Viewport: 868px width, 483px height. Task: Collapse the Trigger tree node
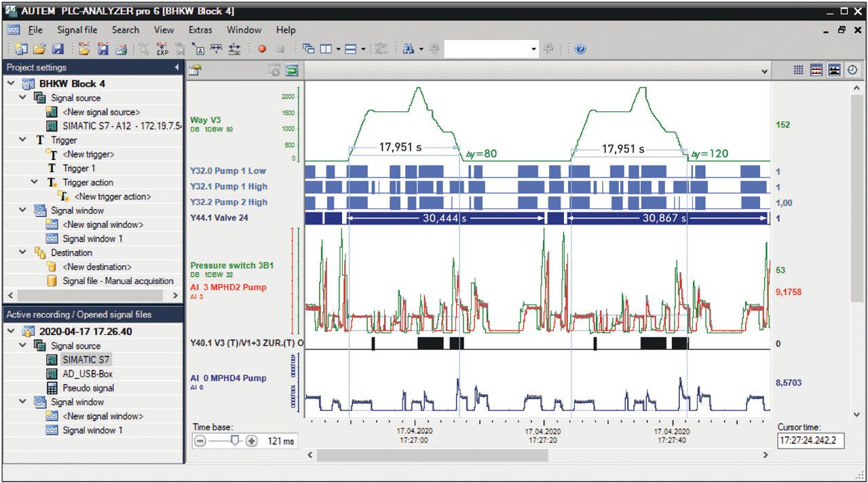click(24, 140)
